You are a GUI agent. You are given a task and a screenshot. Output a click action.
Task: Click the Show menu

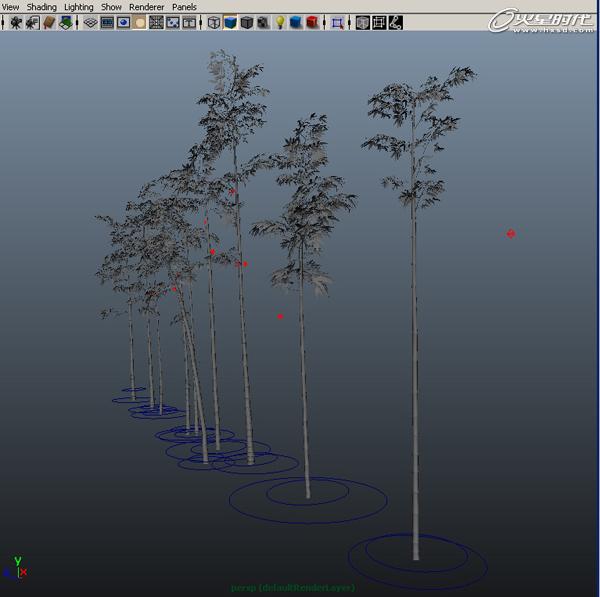pos(111,7)
